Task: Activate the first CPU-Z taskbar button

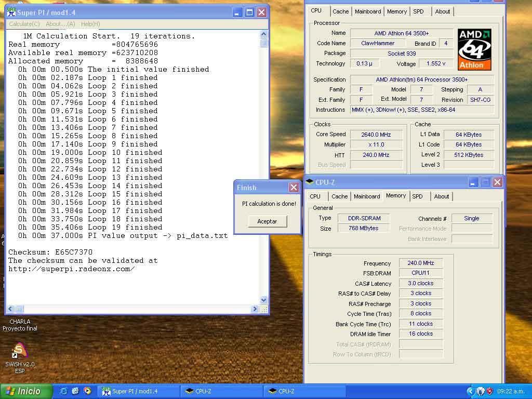Action: [x=221, y=391]
